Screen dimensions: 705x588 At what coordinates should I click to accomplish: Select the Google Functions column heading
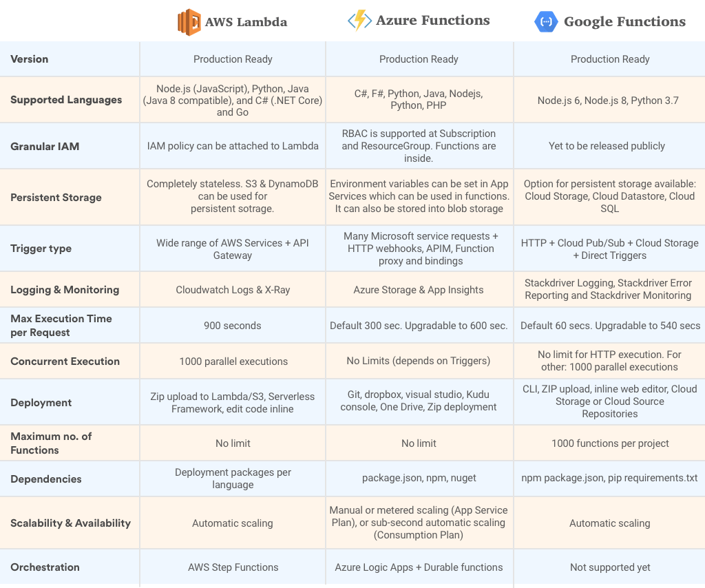click(624, 21)
